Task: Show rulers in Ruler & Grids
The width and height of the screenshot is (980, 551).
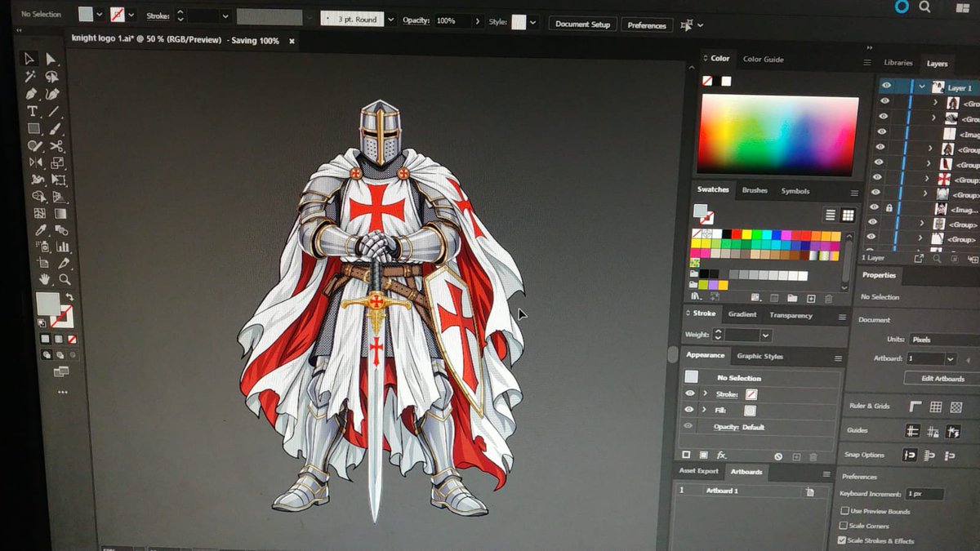Action: [x=915, y=407]
